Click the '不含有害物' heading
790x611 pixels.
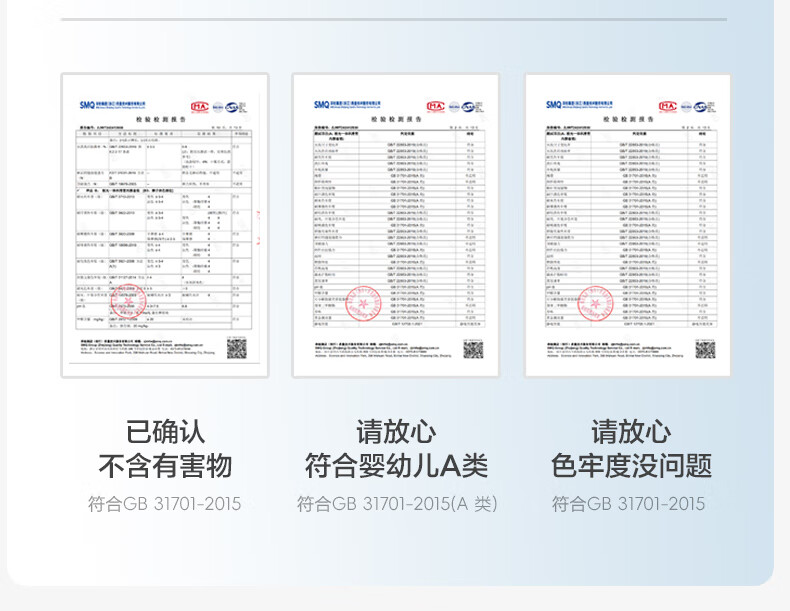click(x=165, y=465)
